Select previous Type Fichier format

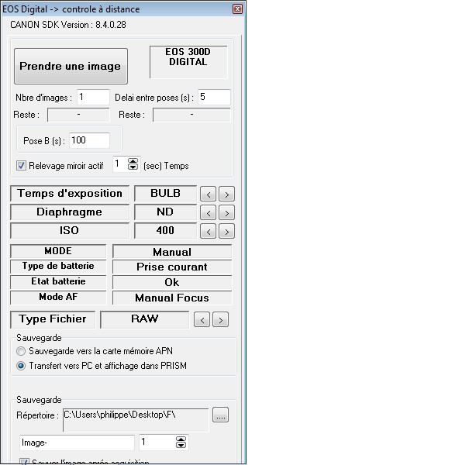click(x=202, y=319)
